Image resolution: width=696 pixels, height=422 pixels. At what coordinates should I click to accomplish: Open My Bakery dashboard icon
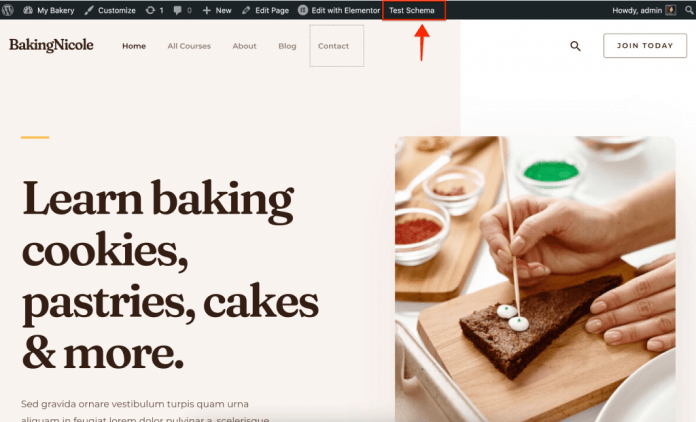[x=28, y=10]
